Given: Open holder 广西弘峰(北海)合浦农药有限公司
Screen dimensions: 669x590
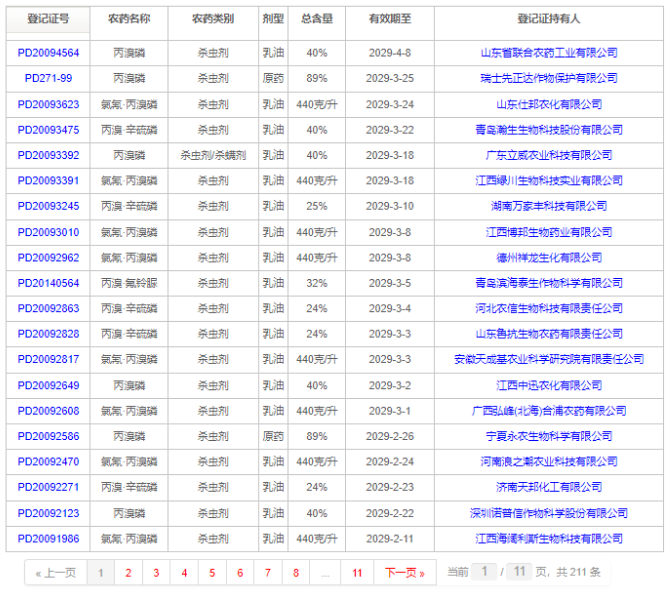Looking at the screenshot, I should pos(549,411).
